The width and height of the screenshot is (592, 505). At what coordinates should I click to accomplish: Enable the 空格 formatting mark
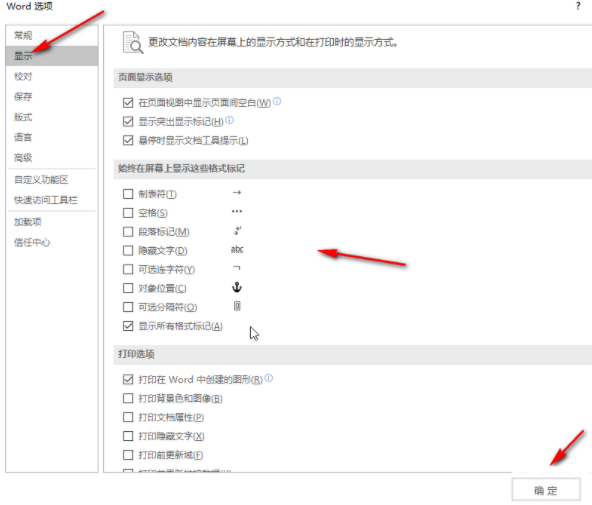(x=128, y=213)
